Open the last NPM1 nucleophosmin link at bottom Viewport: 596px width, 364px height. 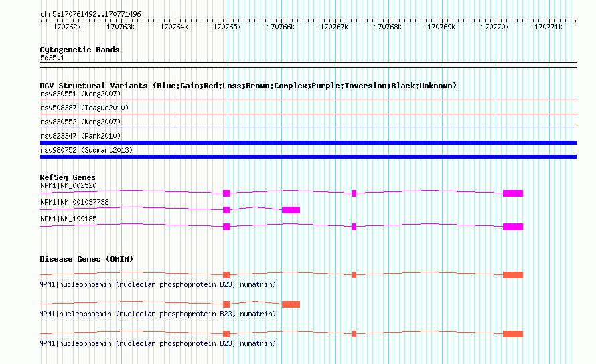pos(157,343)
